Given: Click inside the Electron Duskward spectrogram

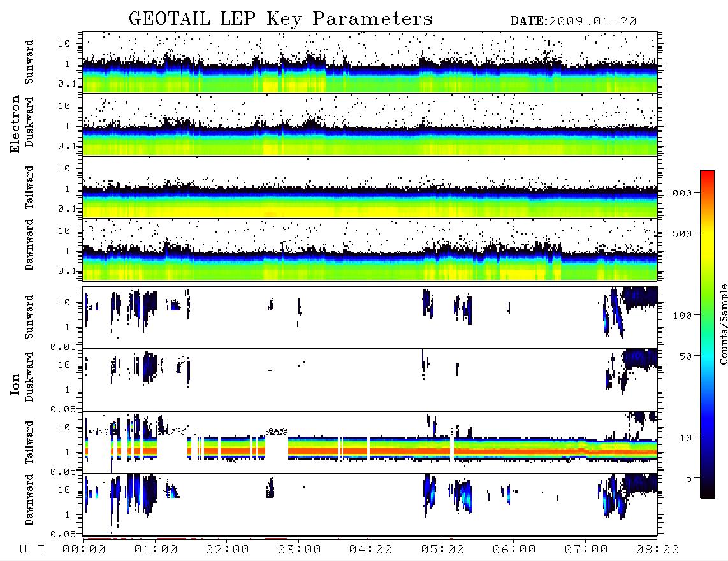Looking at the screenshot, I should [x=370, y=124].
